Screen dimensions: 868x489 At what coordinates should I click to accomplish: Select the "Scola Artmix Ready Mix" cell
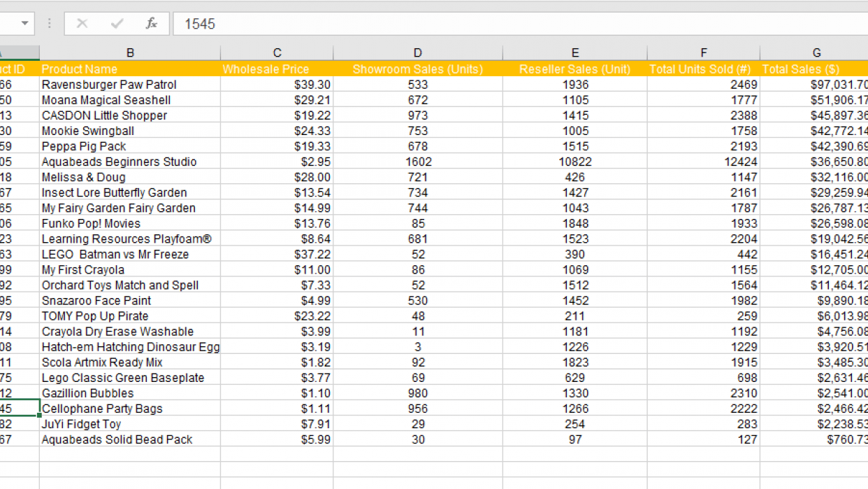(x=130, y=362)
